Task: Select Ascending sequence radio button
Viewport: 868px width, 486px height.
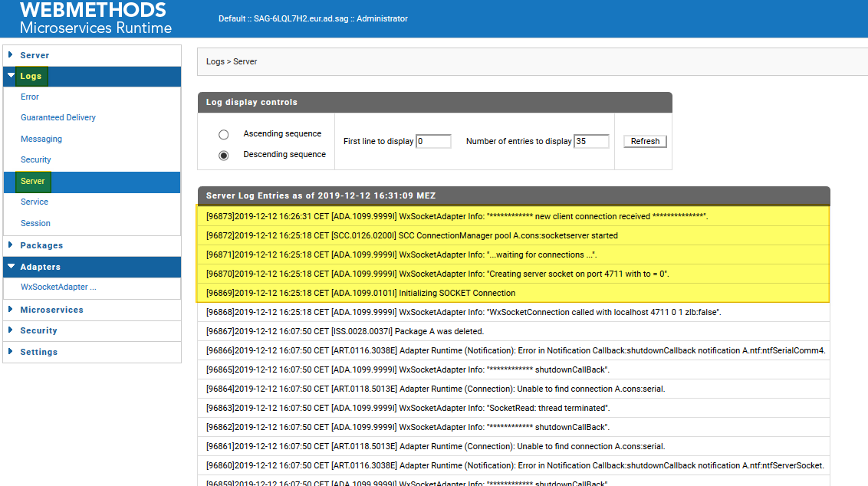Action: coord(224,134)
